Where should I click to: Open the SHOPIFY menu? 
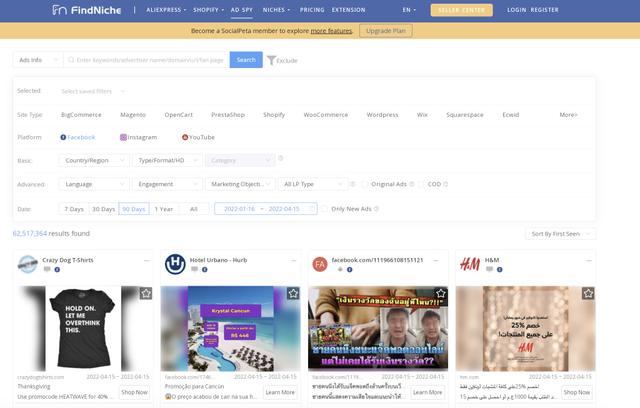pos(208,10)
